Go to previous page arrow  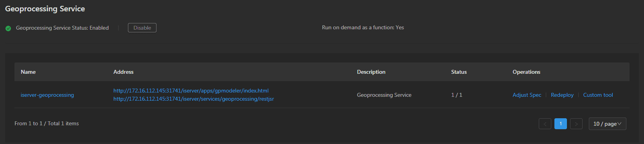tap(545, 124)
